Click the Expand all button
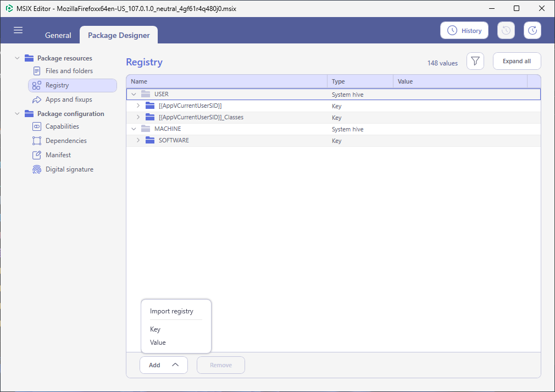Image resolution: width=555 pixels, height=392 pixels. [517, 61]
